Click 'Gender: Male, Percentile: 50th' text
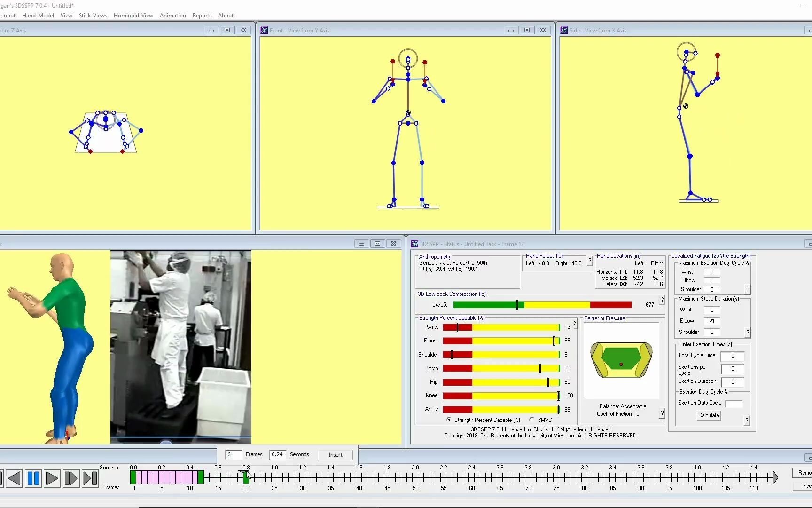 [x=453, y=263]
